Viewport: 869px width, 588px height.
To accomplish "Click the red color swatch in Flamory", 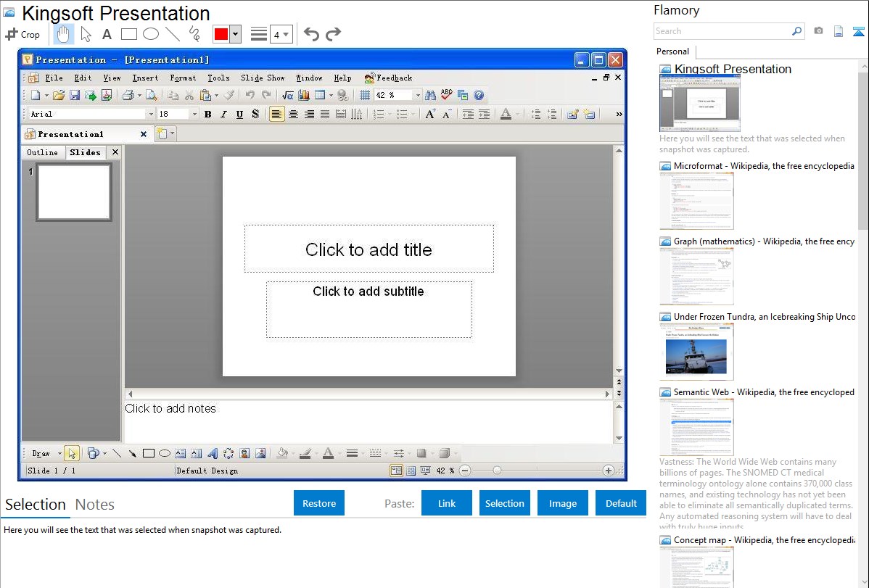I will pos(221,34).
